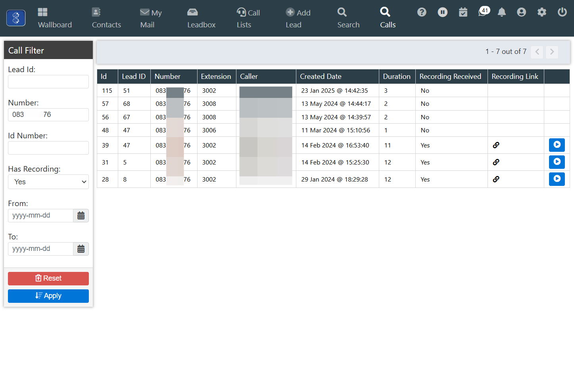Navigate to Call Lists
This screenshot has width=574, height=392.
[248, 18]
